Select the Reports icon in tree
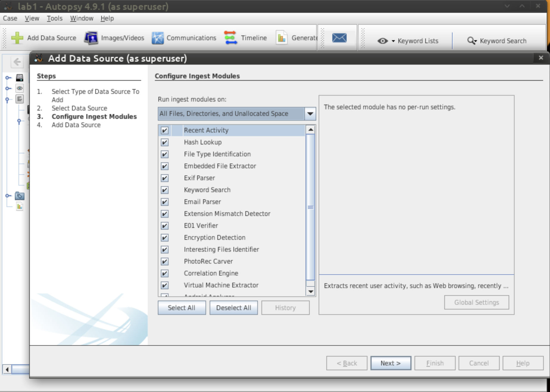The width and height of the screenshot is (550, 392). (x=20, y=206)
